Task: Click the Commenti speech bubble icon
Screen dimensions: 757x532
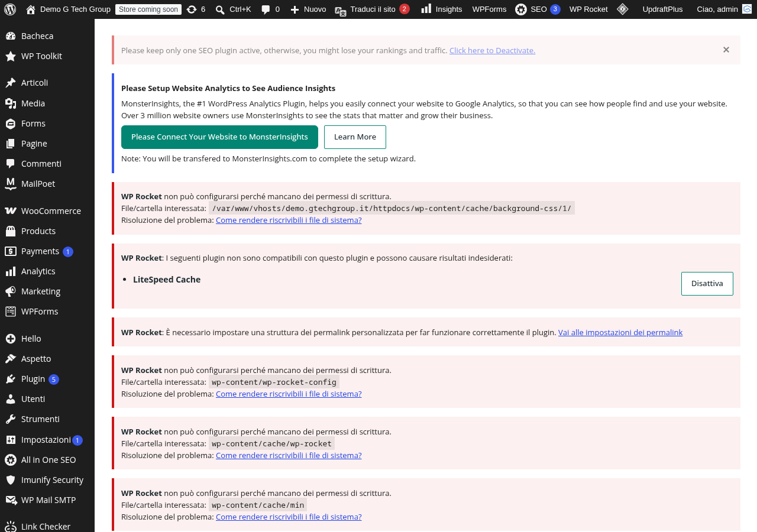Action: 11,164
